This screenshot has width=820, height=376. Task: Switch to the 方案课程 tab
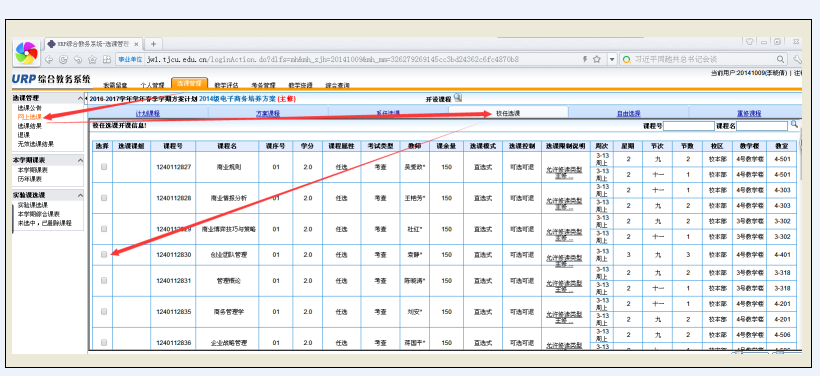pos(268,113)
